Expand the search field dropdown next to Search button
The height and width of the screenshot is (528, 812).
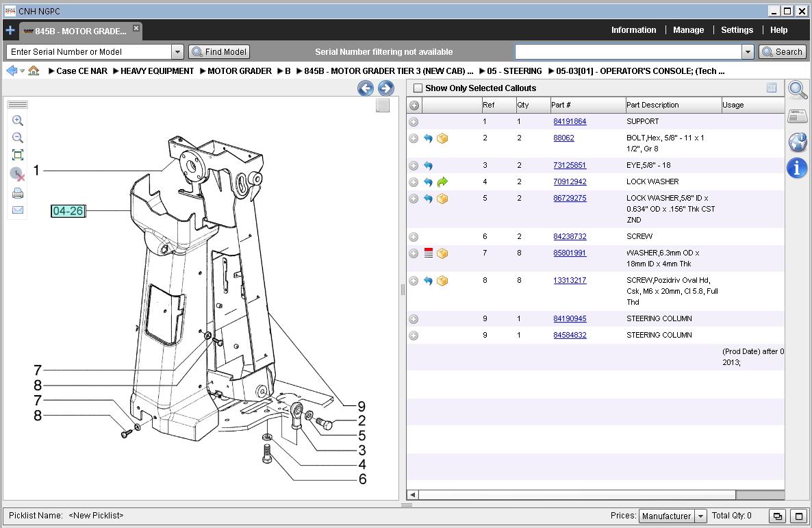748,51
